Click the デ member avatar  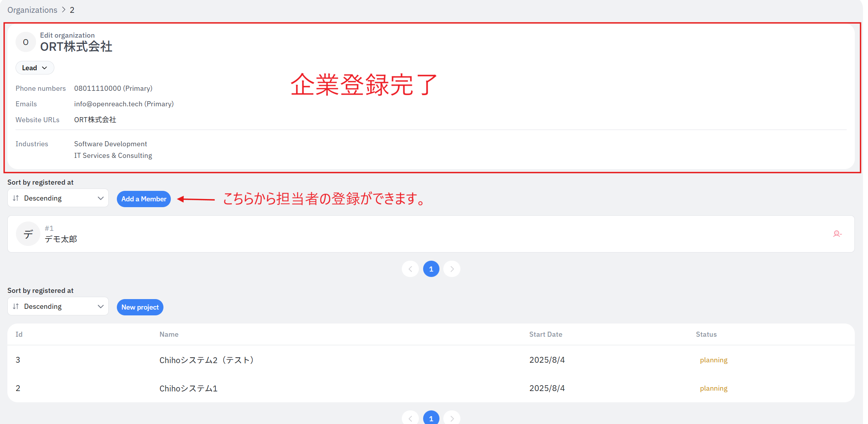28,234
